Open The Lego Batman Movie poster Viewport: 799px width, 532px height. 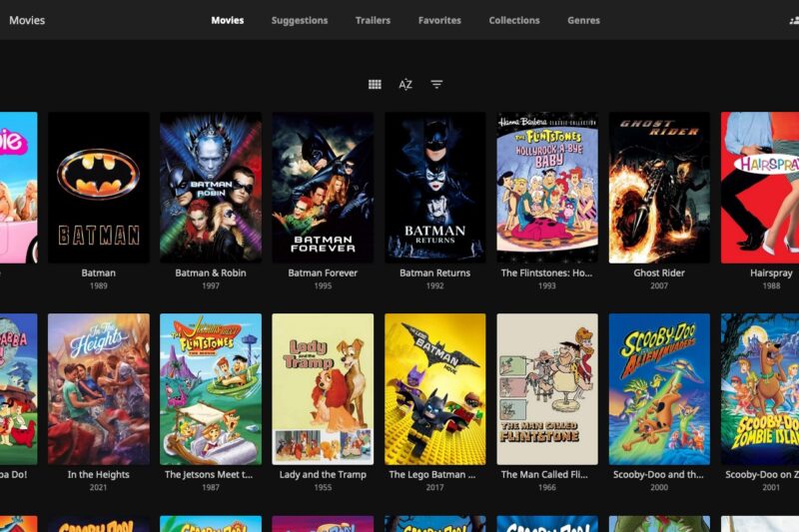(435, 389)
